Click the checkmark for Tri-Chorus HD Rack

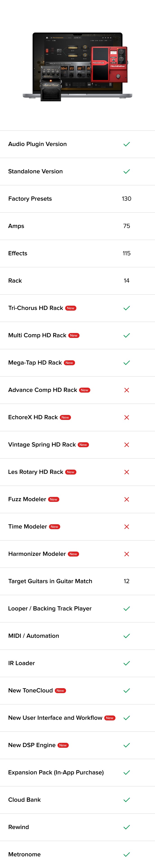127,308
